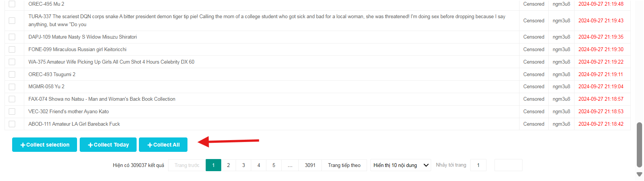This screenshot has width=644, height=181.
Task: Click the Collect All button
Action: coord(163,145)
